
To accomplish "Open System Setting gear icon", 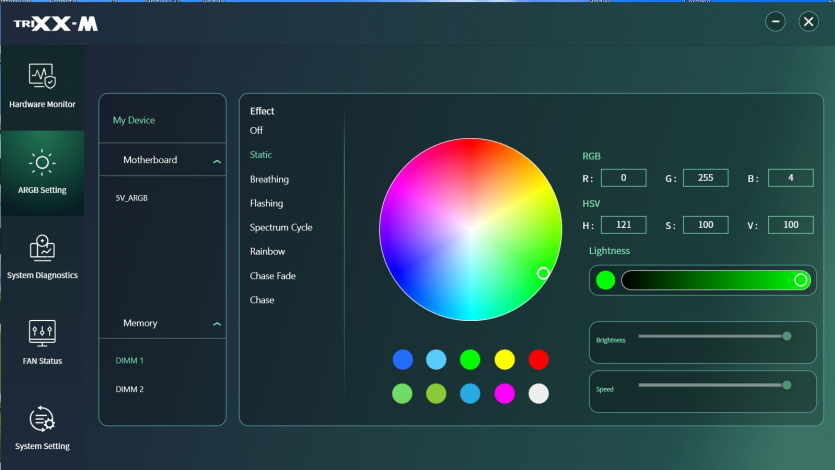I will coord(42,419).
